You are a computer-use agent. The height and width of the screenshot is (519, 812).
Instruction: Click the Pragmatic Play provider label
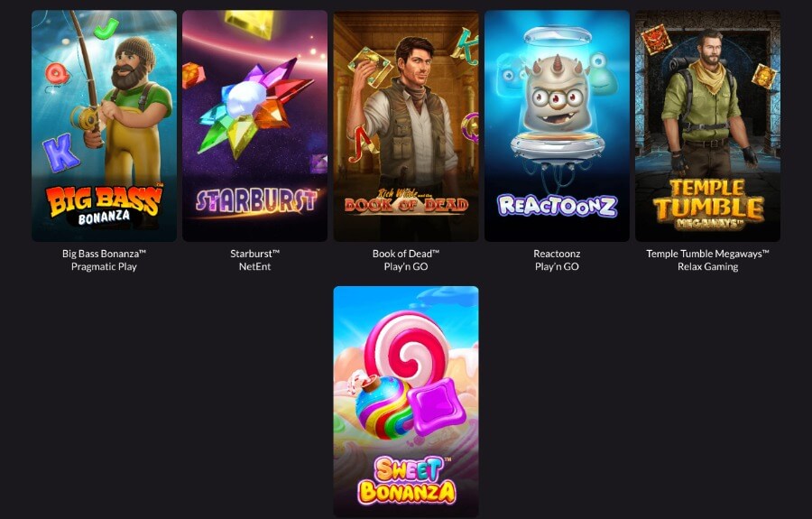[x=104, y=267]
